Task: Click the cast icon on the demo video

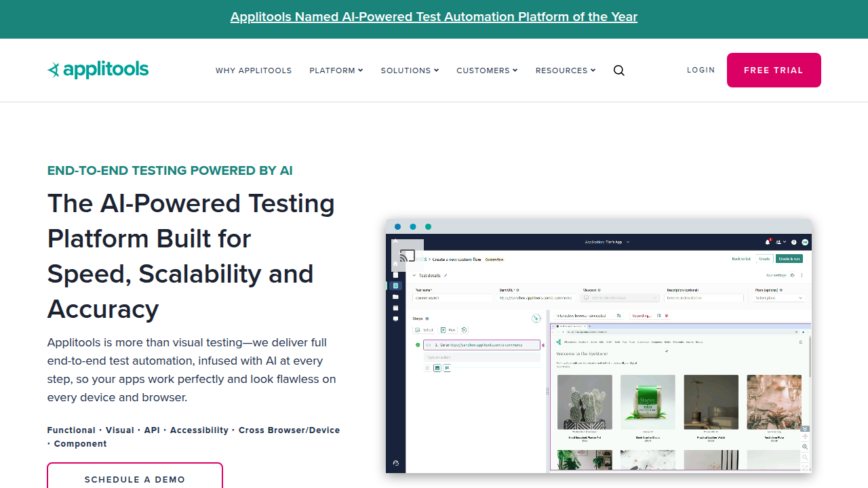Action: tap(408, 256)
